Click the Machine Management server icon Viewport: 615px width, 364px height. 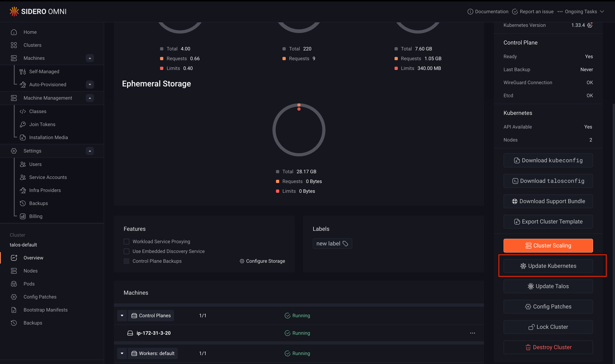point(14,98)
